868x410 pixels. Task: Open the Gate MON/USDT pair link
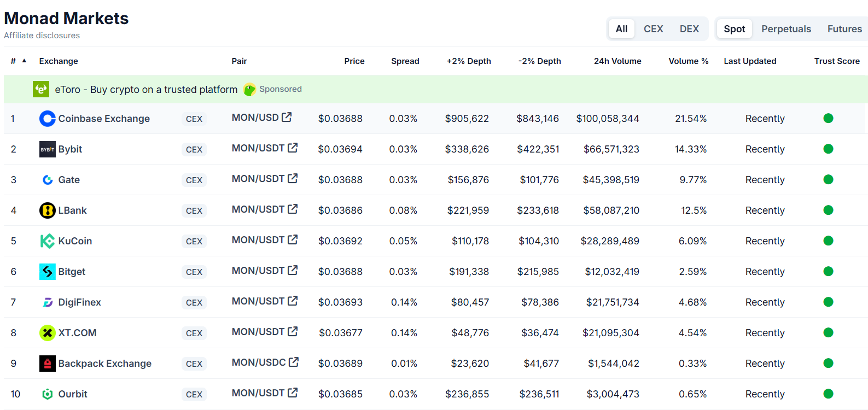point(258,179)
